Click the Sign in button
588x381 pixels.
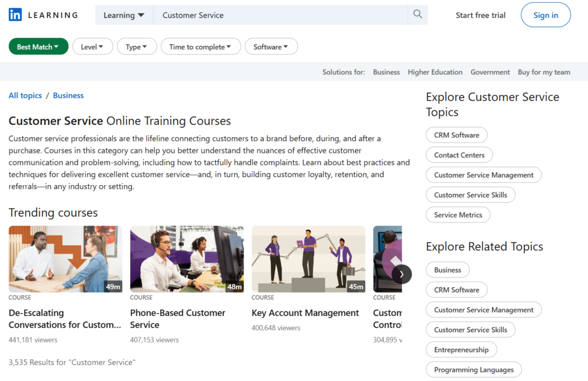click(546, 15)
